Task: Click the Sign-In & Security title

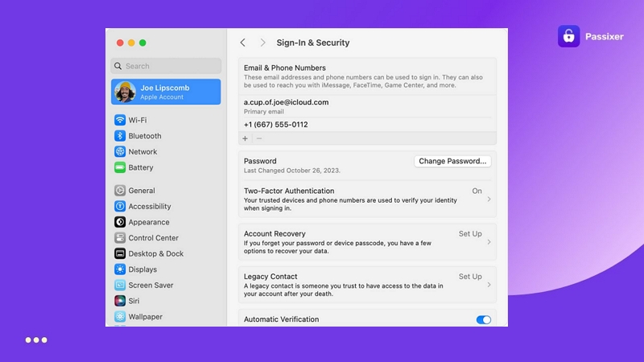Action: [313, 43]
